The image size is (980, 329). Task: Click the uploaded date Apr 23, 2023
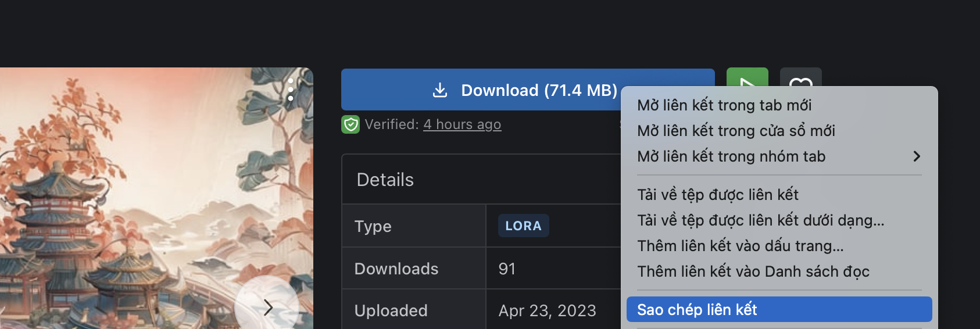(547, 311)
